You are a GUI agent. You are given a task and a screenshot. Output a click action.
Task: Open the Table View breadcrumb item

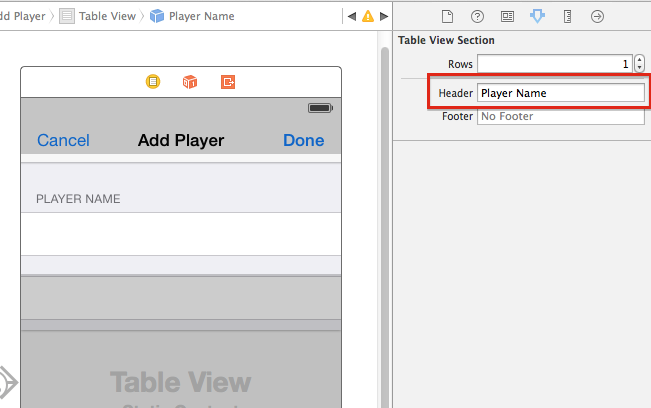100,17
